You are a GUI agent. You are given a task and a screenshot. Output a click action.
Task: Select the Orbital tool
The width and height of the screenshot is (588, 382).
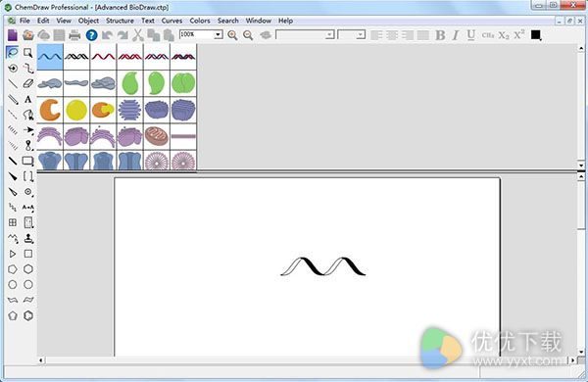28,145
